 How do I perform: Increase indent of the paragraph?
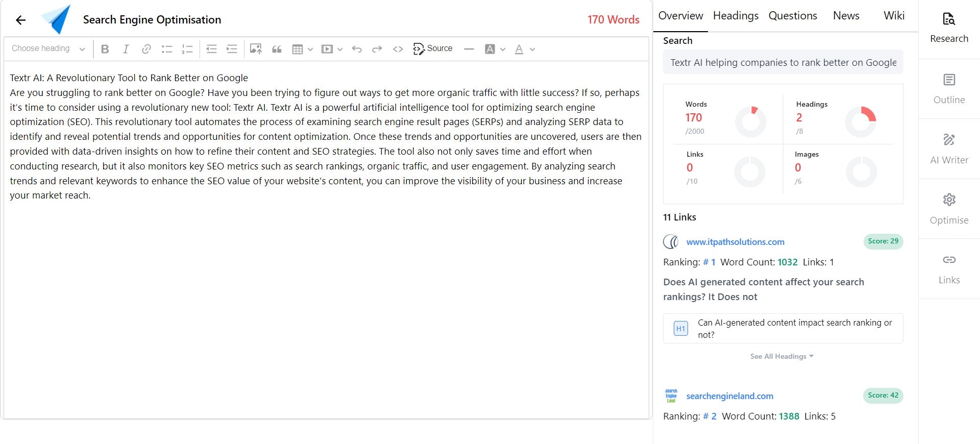[232, 49]
